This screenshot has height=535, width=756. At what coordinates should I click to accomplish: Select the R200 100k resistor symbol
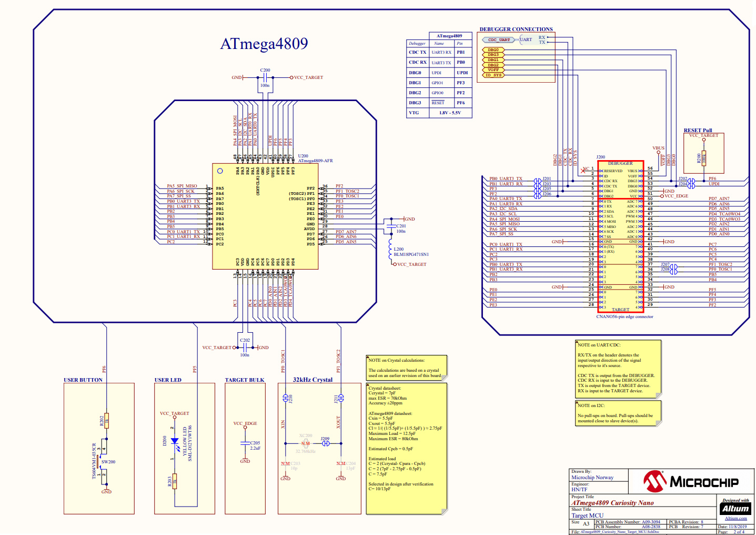click(704, 157)
